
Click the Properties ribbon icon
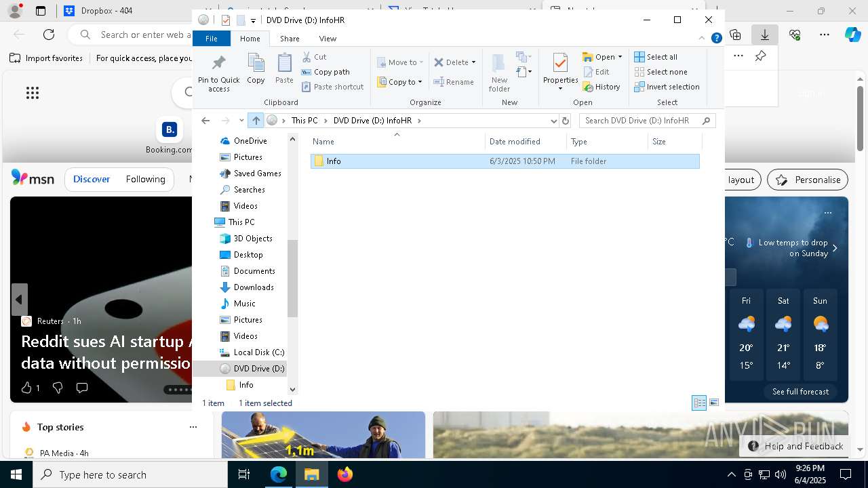[x=560, y=73]
